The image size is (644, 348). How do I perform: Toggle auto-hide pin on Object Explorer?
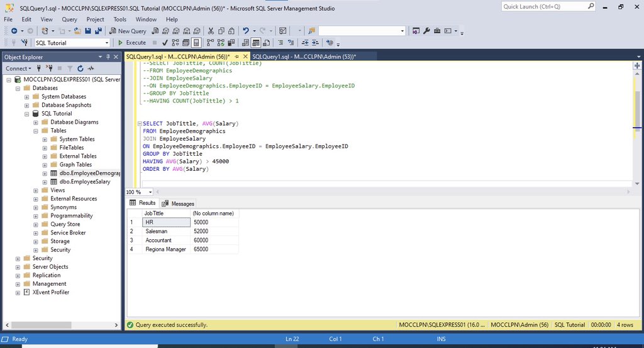click(108, 57)
